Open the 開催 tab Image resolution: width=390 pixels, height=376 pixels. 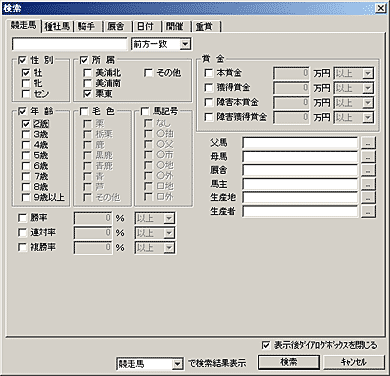click(175, 26)
